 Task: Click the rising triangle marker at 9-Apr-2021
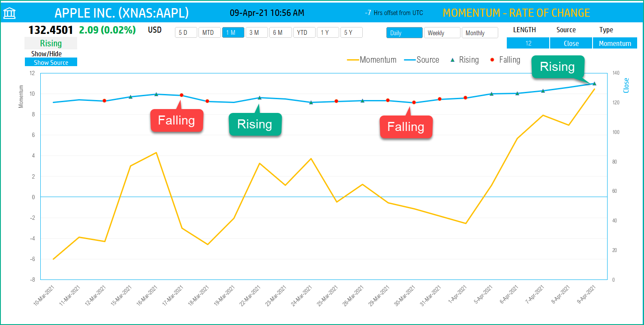point(594,84)
